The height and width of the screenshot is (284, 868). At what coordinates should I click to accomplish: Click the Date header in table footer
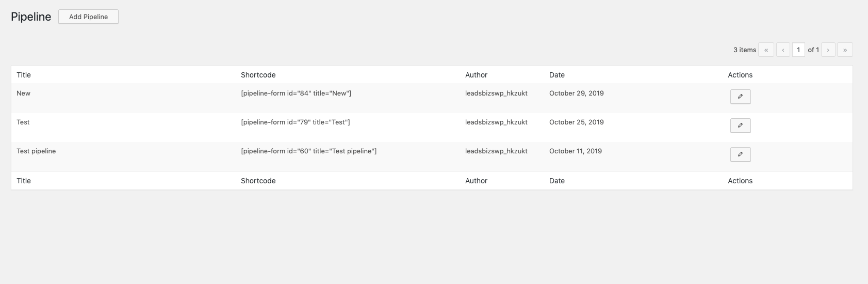(557, 181)
